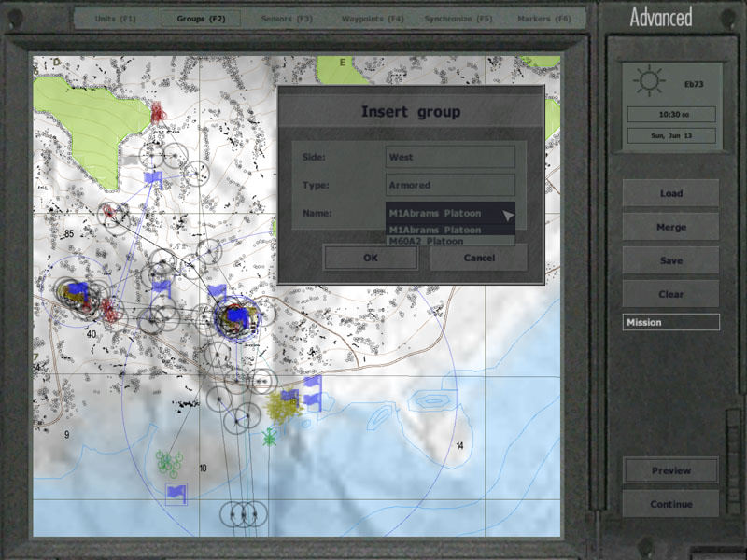Click the sun weather icon
Image resolution: width=747 pixels, height=560 pixels.
[647, 82]
